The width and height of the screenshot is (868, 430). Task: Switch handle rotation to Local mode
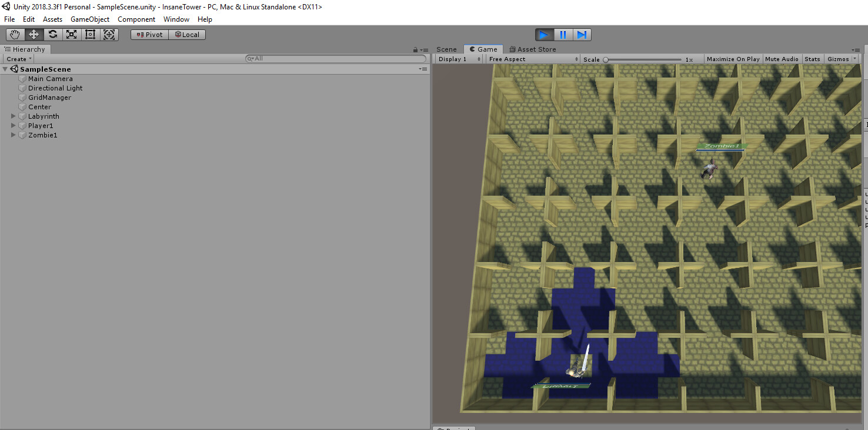click(187, 34)
